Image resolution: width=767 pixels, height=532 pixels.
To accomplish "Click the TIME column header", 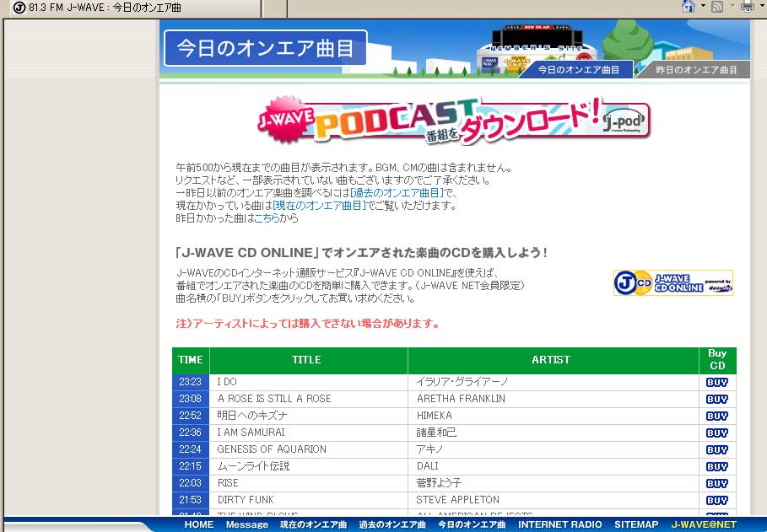I will 191,360.
